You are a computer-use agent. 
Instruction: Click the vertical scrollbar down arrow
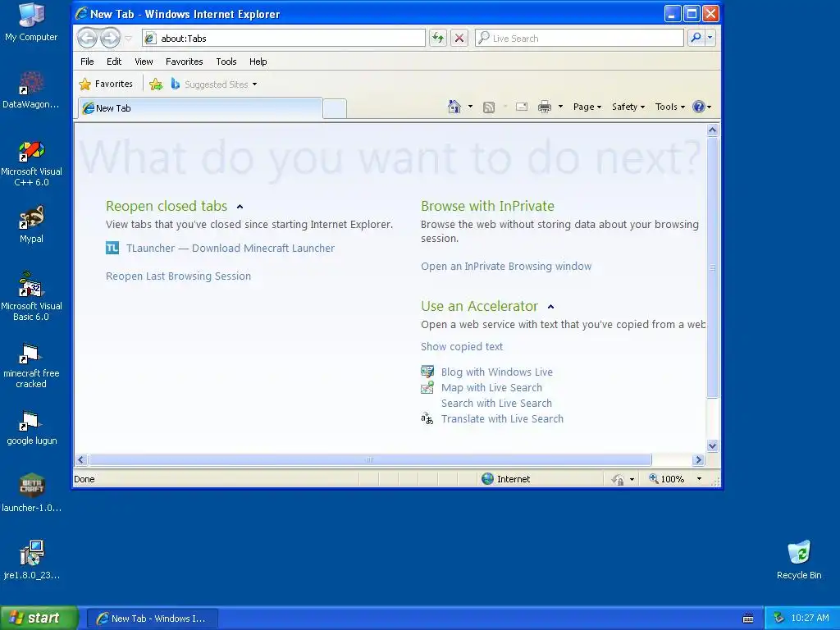712,445
